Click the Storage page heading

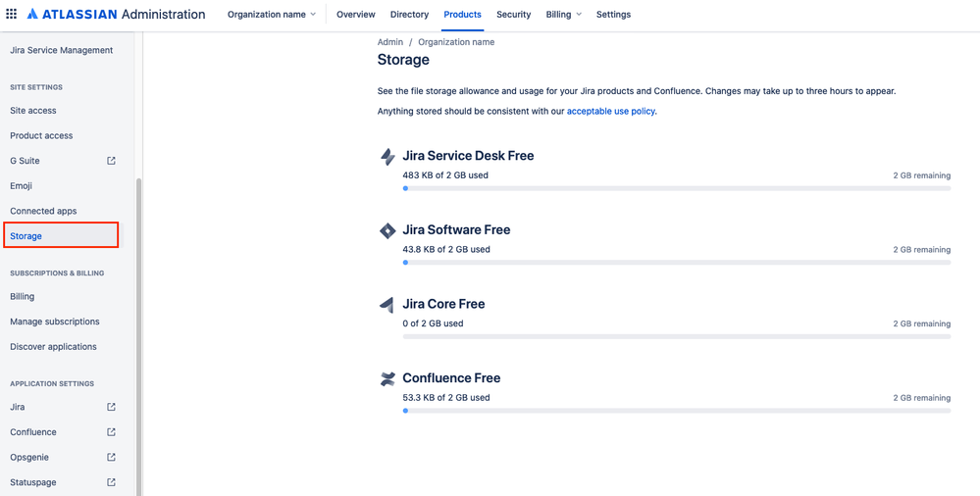403,60
